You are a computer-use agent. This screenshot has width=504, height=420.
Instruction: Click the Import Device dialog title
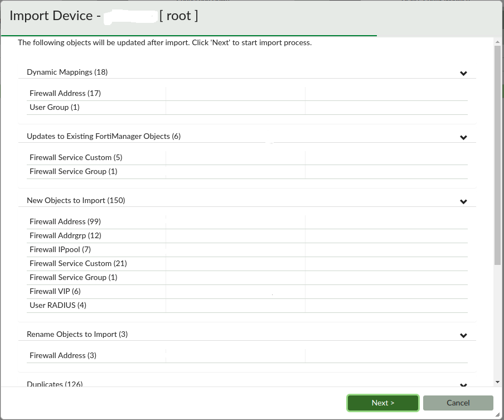pos(53,16)
